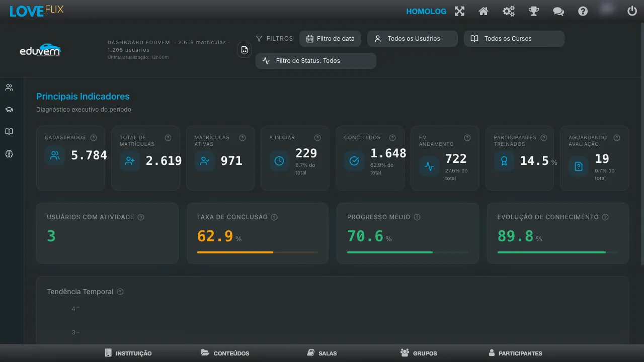Click the Matrículas Ativas value 971
Screen dimensions: 644x362
pyautogui.click(x=231, y=161)
